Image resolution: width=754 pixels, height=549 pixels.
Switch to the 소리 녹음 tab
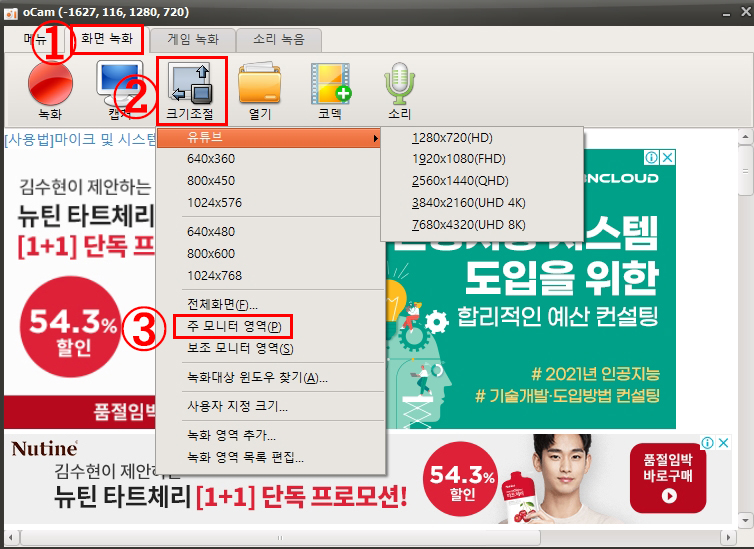point(279,39)
